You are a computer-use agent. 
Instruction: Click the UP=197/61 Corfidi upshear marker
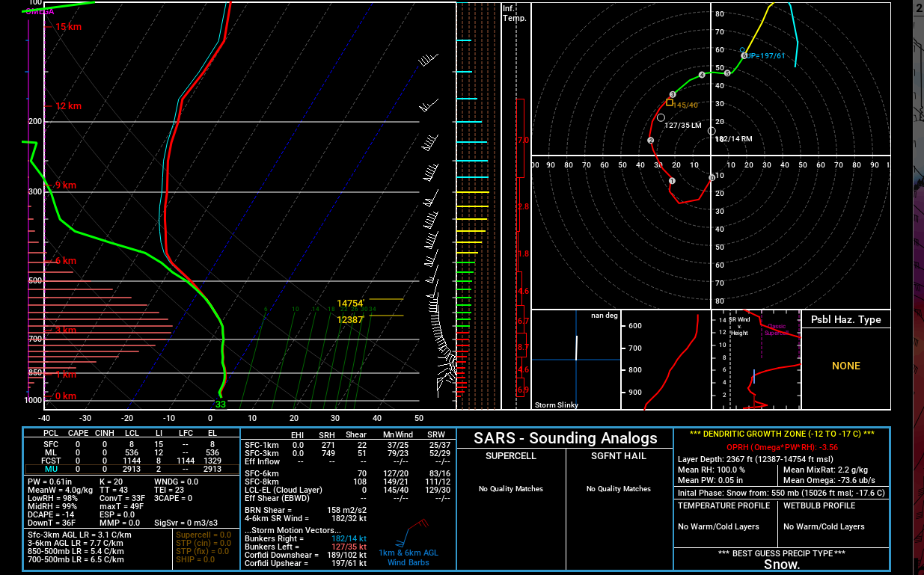744,55
